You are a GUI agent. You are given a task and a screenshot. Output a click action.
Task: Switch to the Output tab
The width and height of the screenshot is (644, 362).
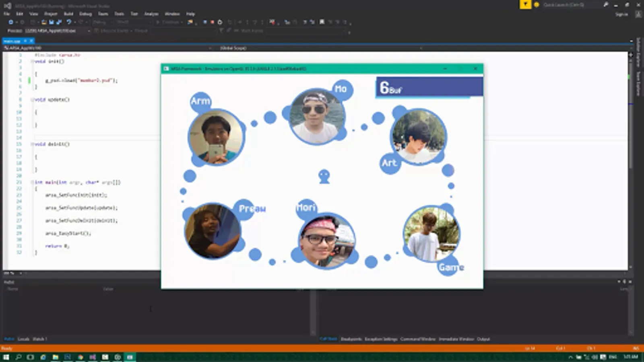483,339
